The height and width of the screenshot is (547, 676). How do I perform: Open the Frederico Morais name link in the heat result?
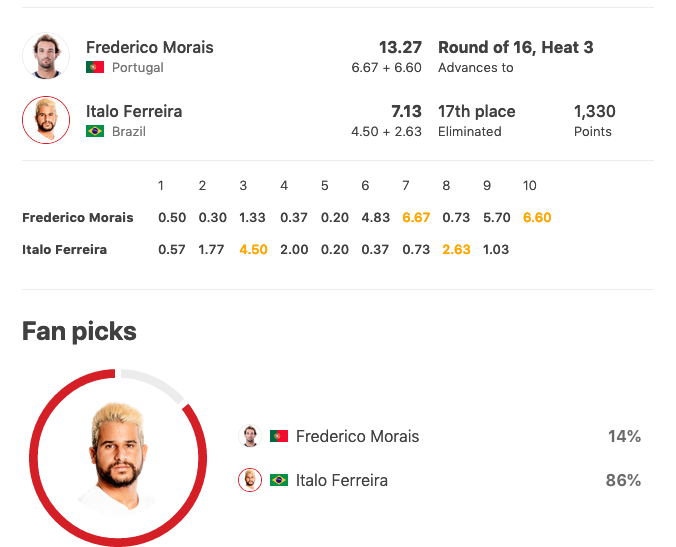click(x=150, y=47)
